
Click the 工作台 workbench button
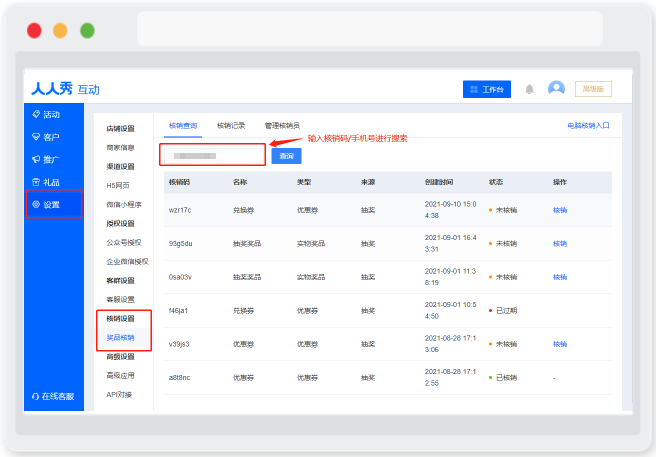click(x=487, y=89)
